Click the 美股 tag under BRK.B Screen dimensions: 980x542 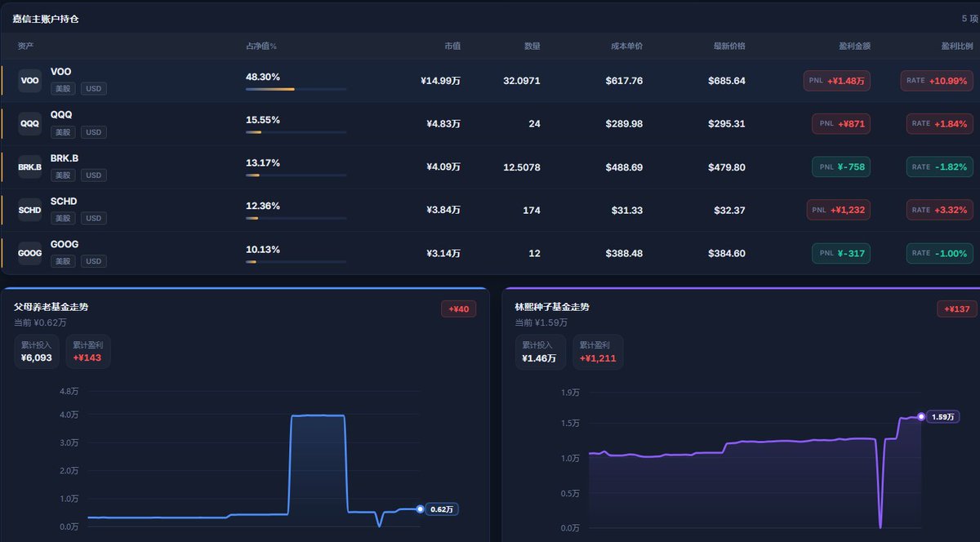pos(63,175)
